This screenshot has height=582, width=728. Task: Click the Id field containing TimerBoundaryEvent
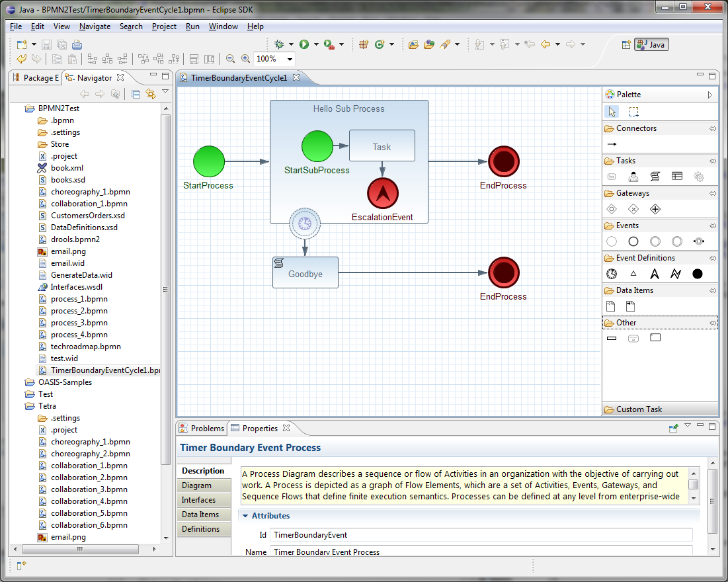[481, 534]
